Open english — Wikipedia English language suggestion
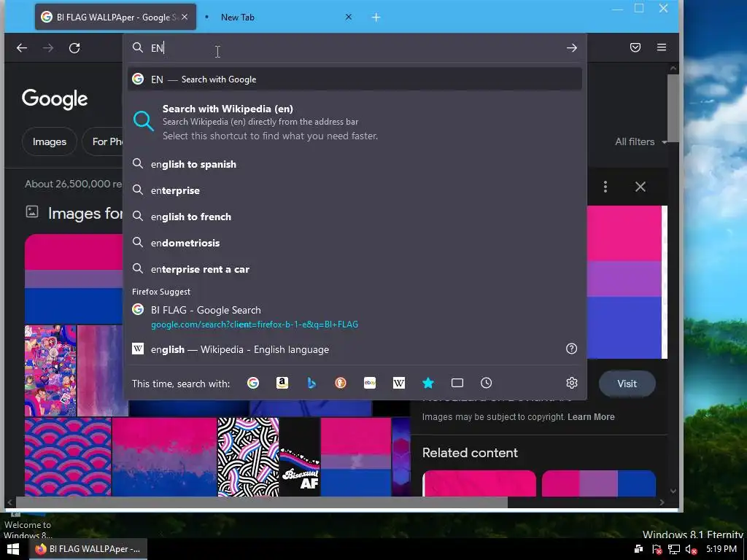This screenshot has width=747, height=560. pyautogui.click(x=355, y=349)
